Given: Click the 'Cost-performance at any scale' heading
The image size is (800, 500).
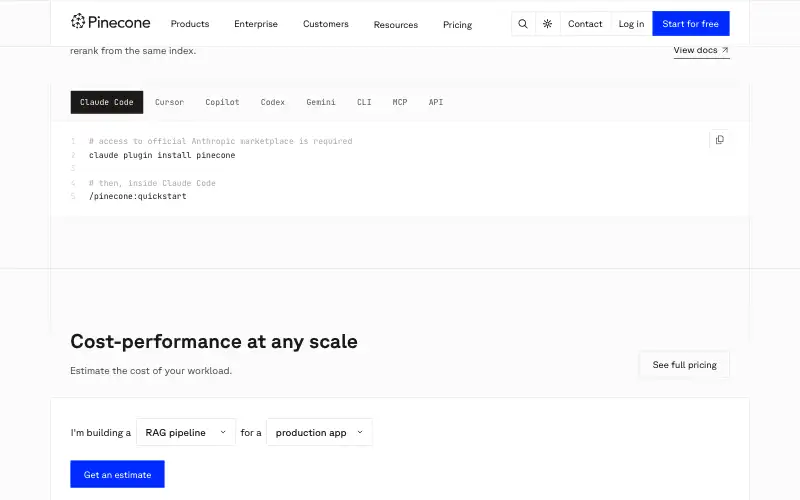Looking at the screenshot, I should point(214,341).
